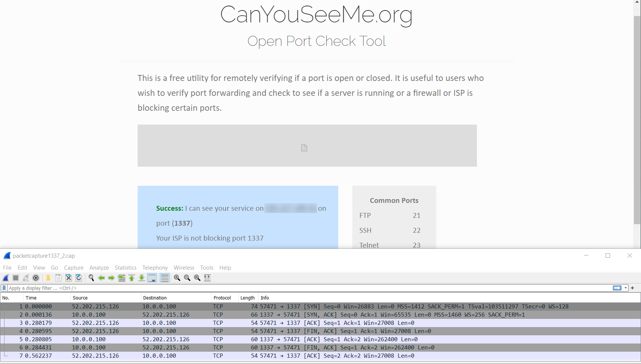
Task: Select packet 2 with SYN, ACK flags
Action: coord(320,315)
